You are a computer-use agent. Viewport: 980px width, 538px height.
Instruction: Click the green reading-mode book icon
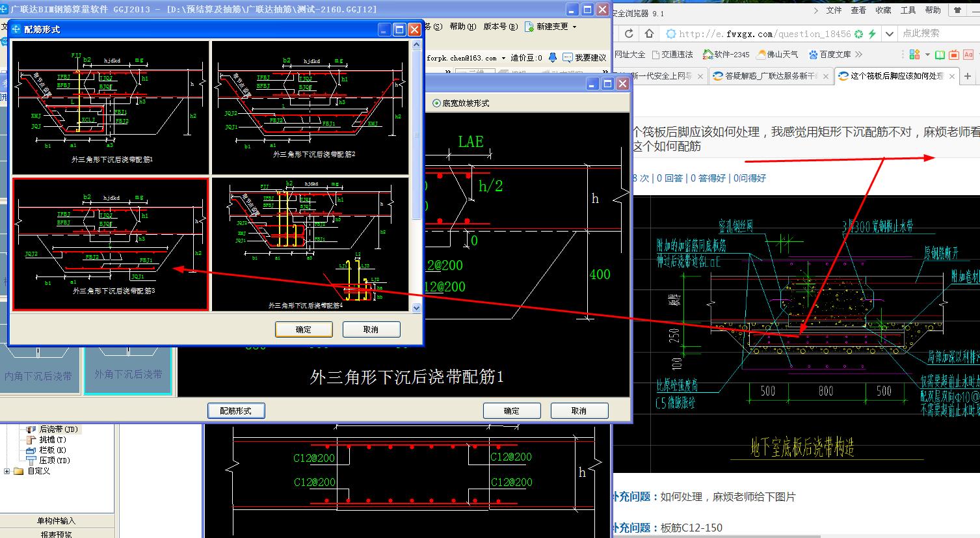[940, 55]
